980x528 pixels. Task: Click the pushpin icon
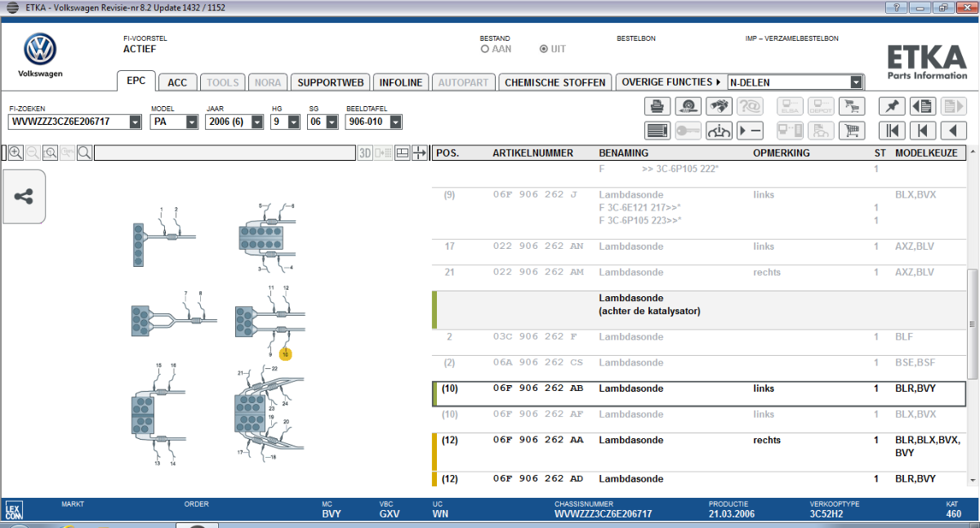(x=891, y=106)
